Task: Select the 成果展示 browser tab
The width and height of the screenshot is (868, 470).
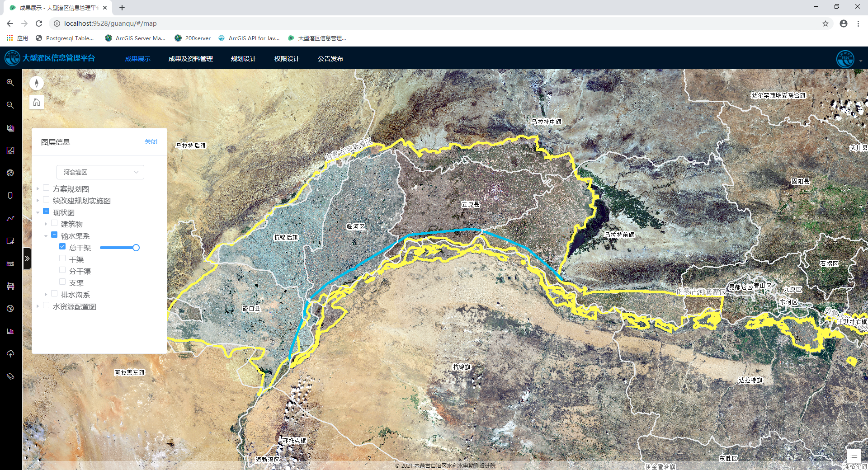Action: coord(58,8)
